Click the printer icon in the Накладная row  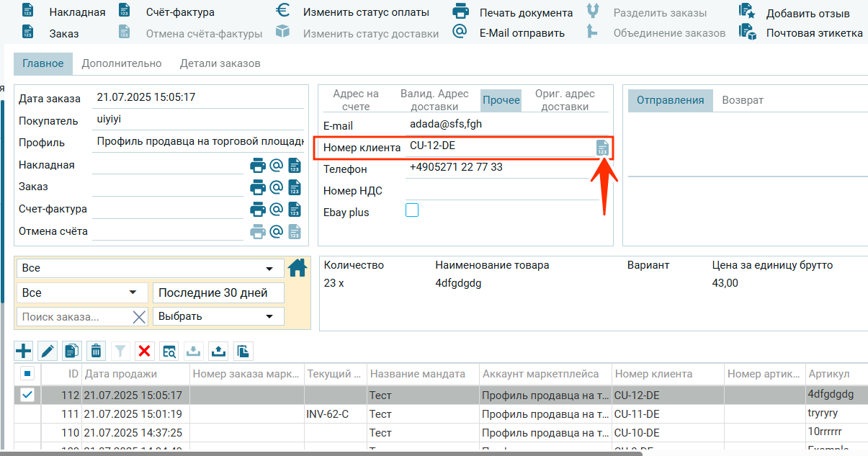click(x=257, y=166)
